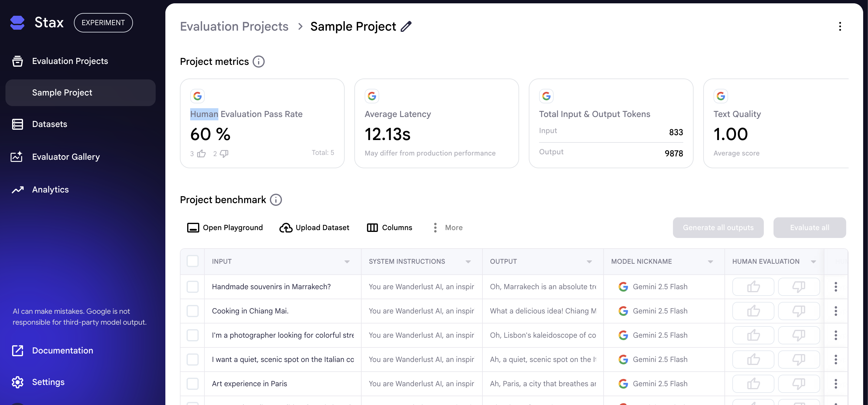Viewport: 868px width, 405px height.
Task: Open the OUTPUT column dropdown arrow
Action: pyautogui.click(x=589, y=262)
